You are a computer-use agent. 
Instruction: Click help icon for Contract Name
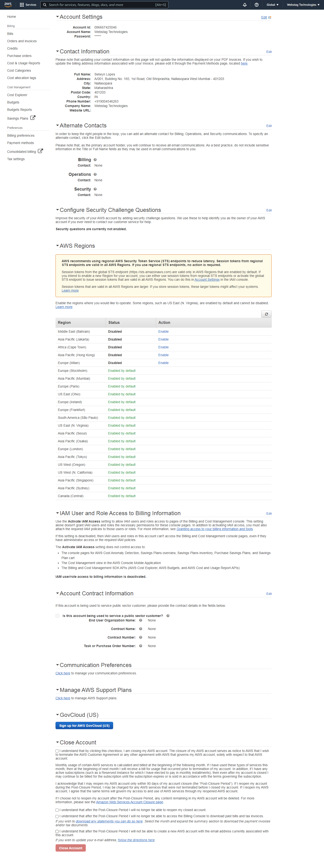tap(140, 629)
